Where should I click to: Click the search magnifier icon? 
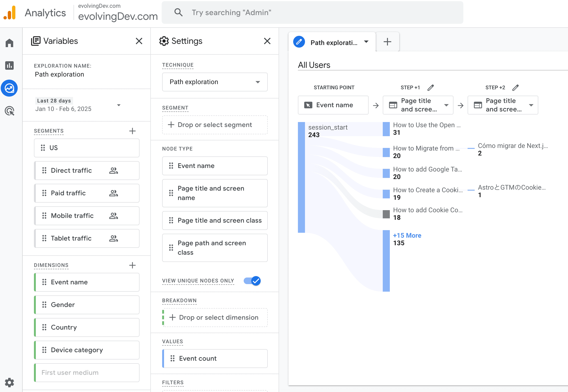178,12
